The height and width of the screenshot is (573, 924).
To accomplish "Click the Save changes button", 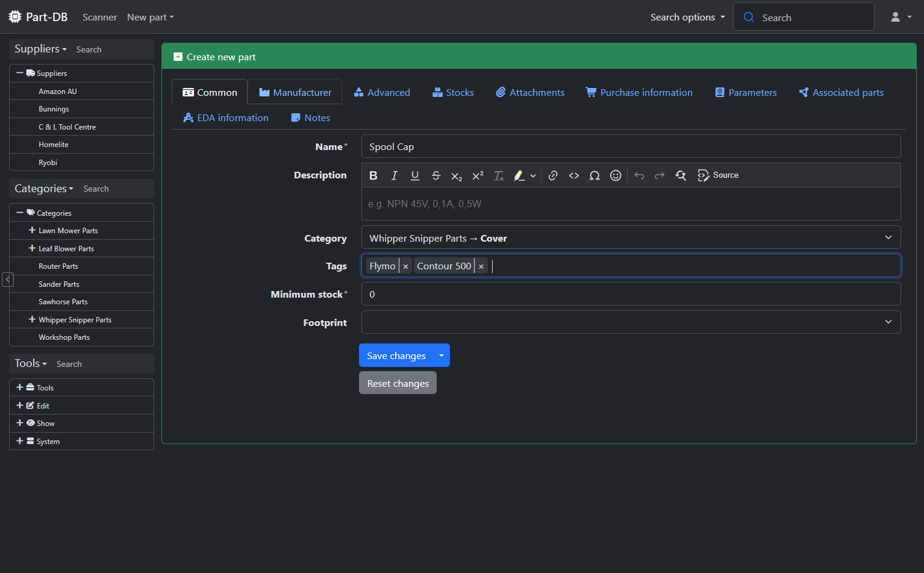I will (x=396, y=355).
